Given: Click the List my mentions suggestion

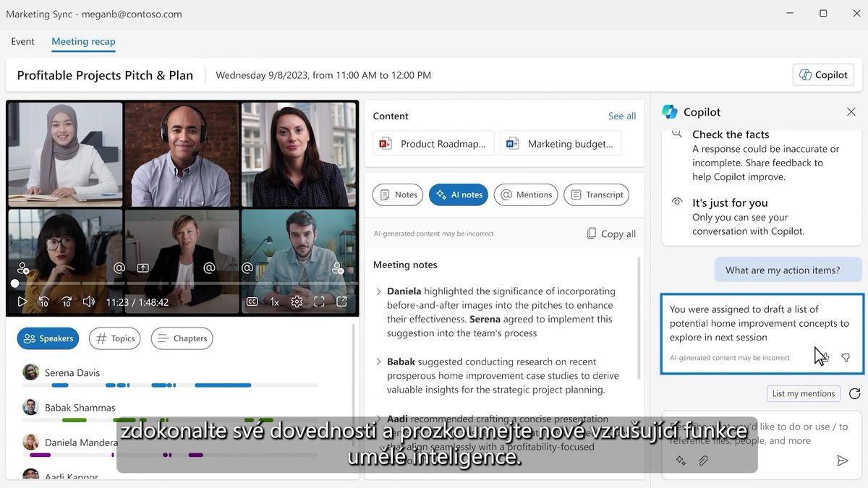Looking at the screenshot, I should click(804, 393).
